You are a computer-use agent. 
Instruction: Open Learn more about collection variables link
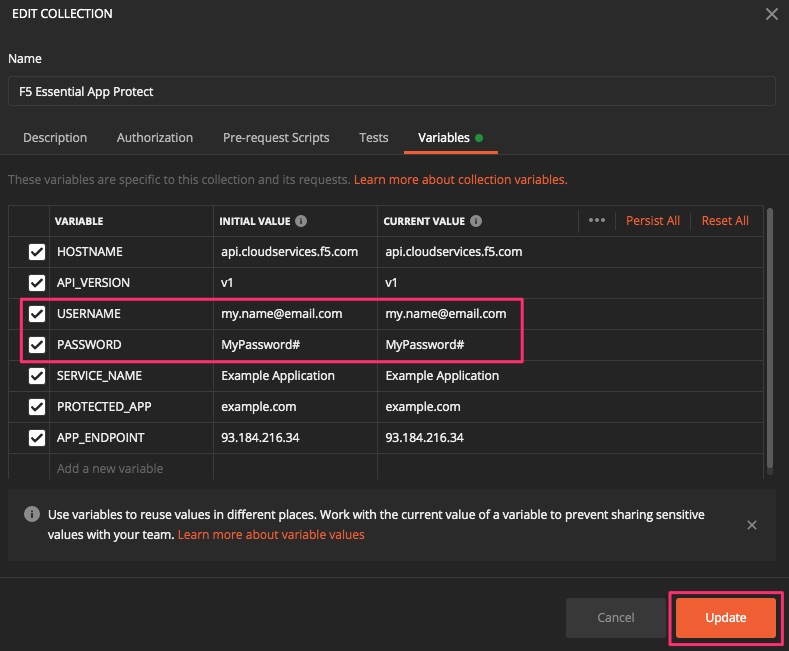[460, 180]
